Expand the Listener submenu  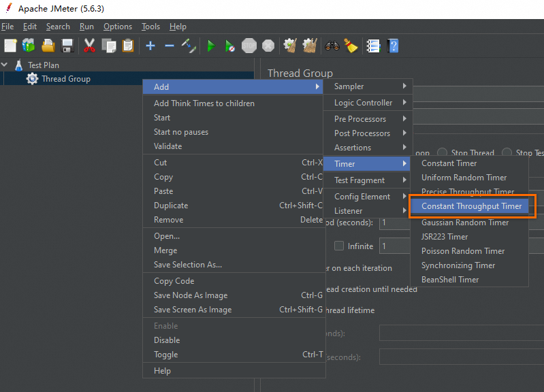click(367, 211)
